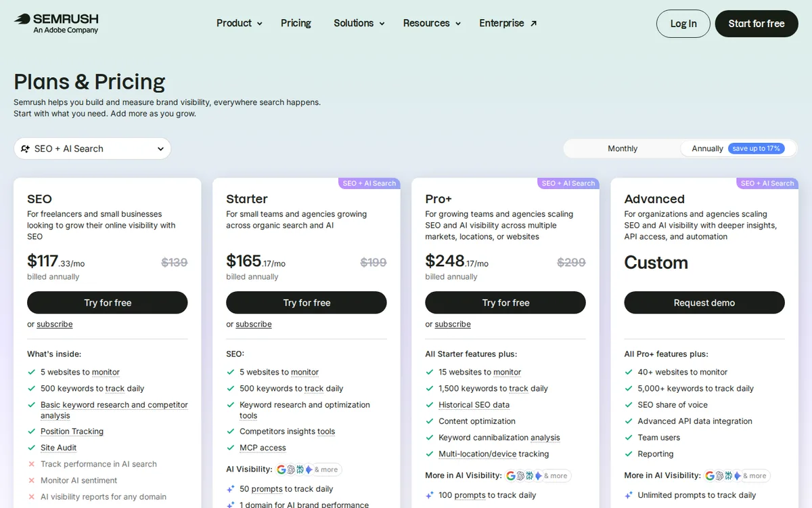812x508 pixels.
Task: Click checkmark beside MCP access
Action: (230, 448)
